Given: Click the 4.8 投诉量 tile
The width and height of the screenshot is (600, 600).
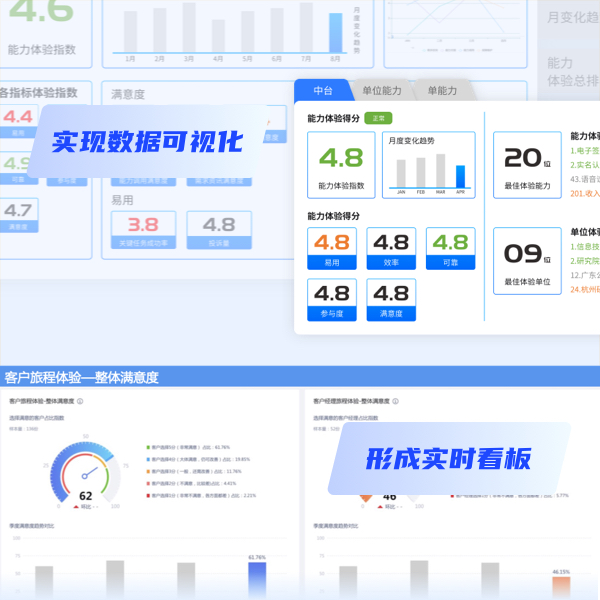Looking at the screenshot, I should tap(219, 230).
